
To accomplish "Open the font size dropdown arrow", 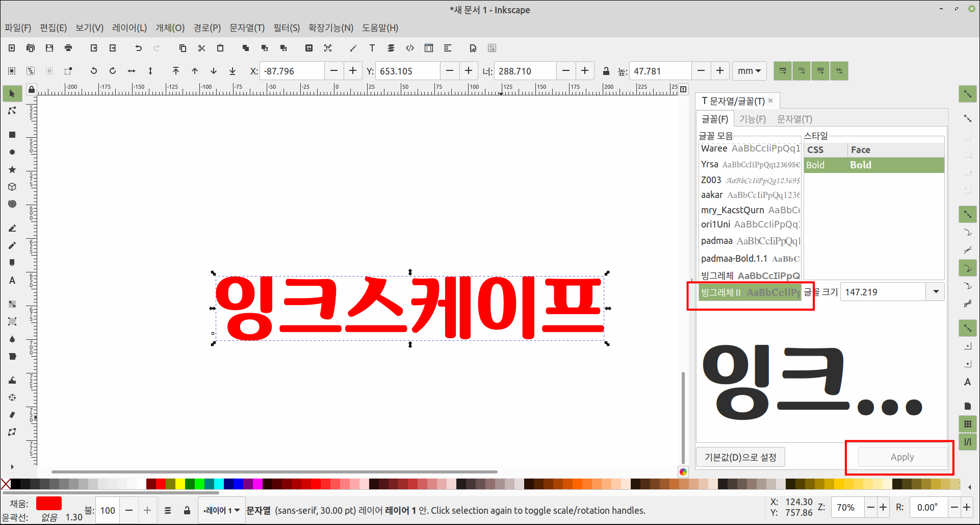I will (936, 291).
